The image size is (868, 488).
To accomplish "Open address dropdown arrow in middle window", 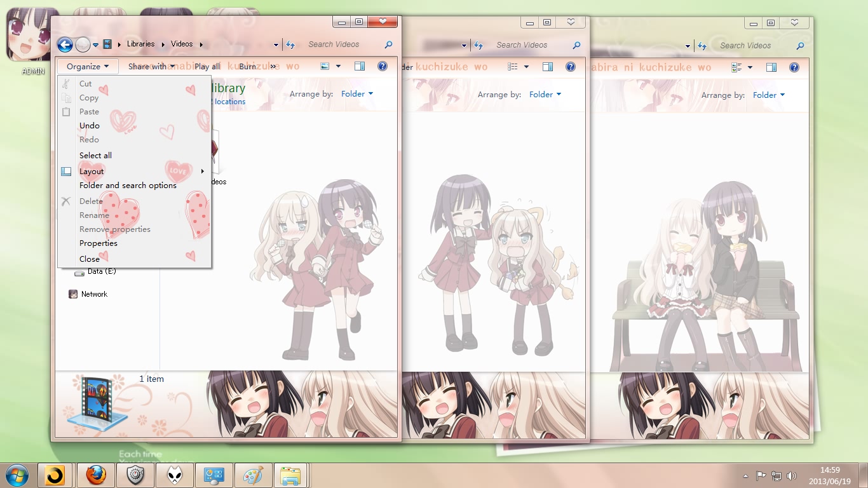I will (464, 46).
